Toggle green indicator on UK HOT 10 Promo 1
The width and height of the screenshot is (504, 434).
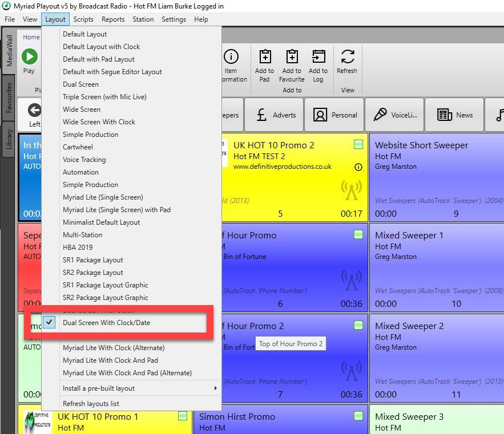click(x=183, y=416)
